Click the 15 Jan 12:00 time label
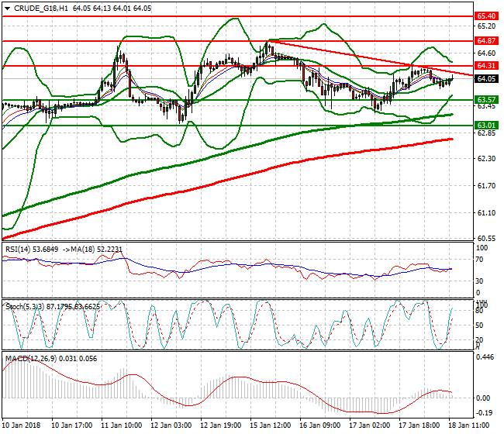 pos(271,425)
